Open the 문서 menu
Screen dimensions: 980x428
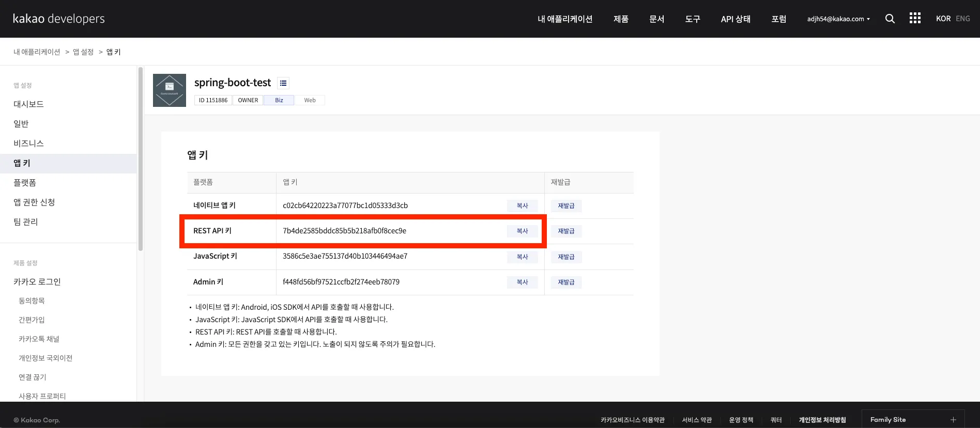pyautogui.click(x=656, y=19)
